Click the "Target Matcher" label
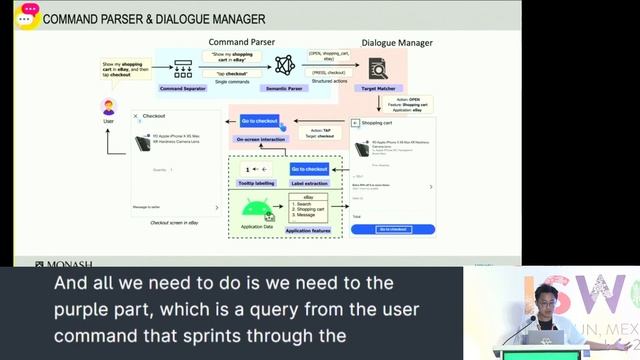The image size is (640, 360). point(378,89)
